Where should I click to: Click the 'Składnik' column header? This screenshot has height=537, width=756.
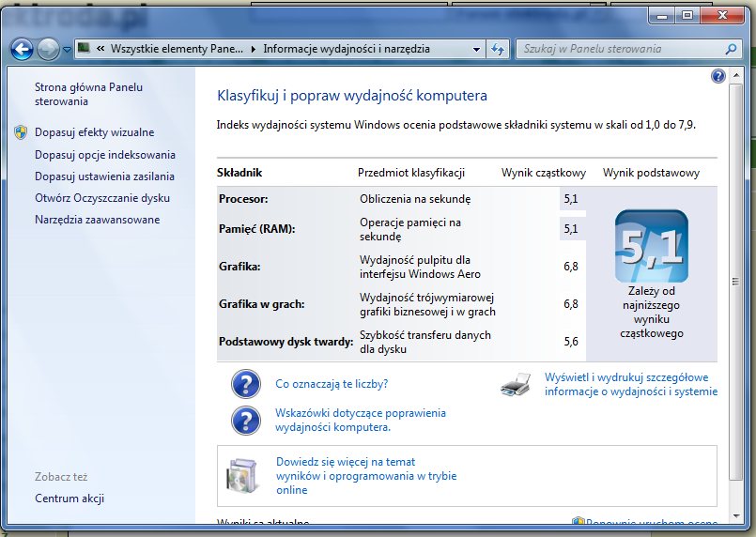tap(239, 173)
